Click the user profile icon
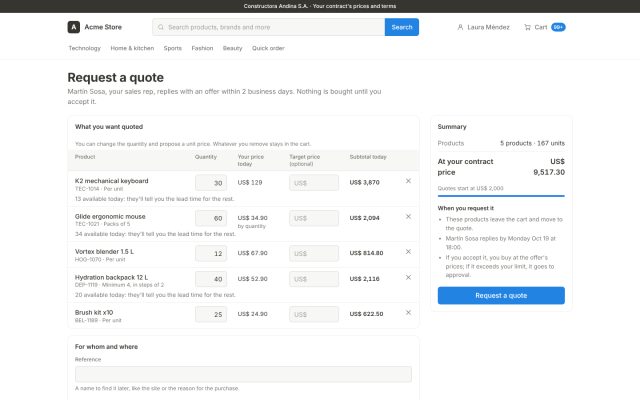Image resolution: width=640 pixels, height=400 pixels. pos(460,27)
